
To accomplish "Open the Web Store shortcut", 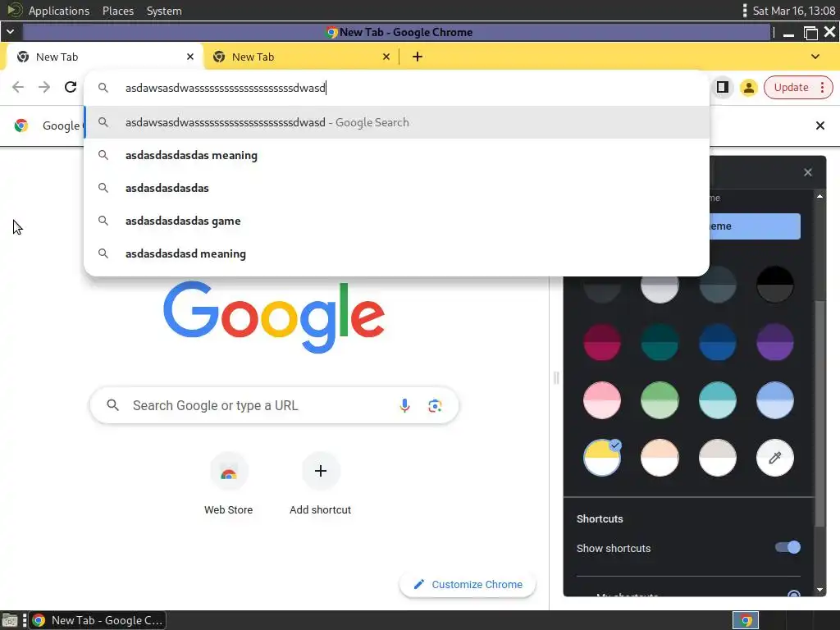I will [228, 484].
